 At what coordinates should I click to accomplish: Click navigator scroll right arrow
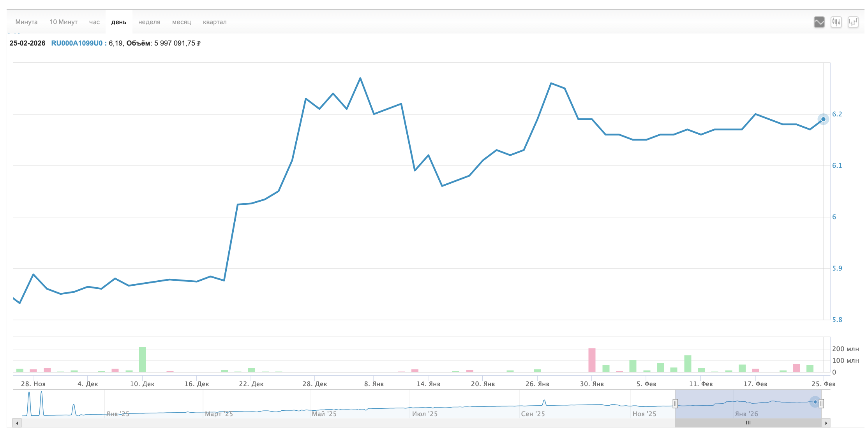[826, 423]
